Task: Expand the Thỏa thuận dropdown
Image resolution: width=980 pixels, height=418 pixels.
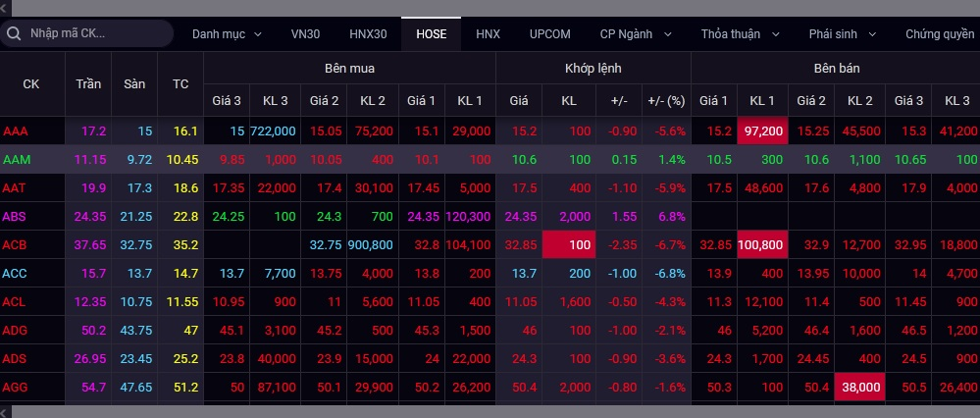Action: click(740, 33)
